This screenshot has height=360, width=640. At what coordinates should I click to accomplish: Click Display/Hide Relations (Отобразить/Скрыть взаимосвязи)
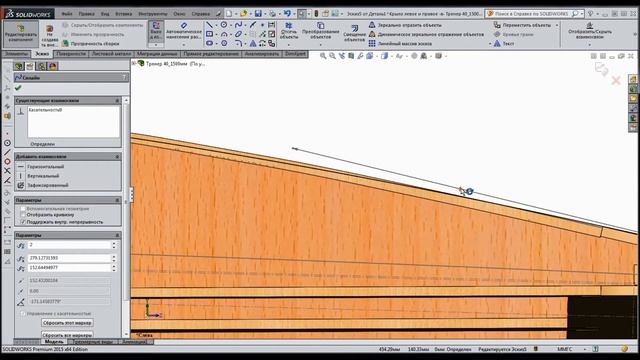590,31
